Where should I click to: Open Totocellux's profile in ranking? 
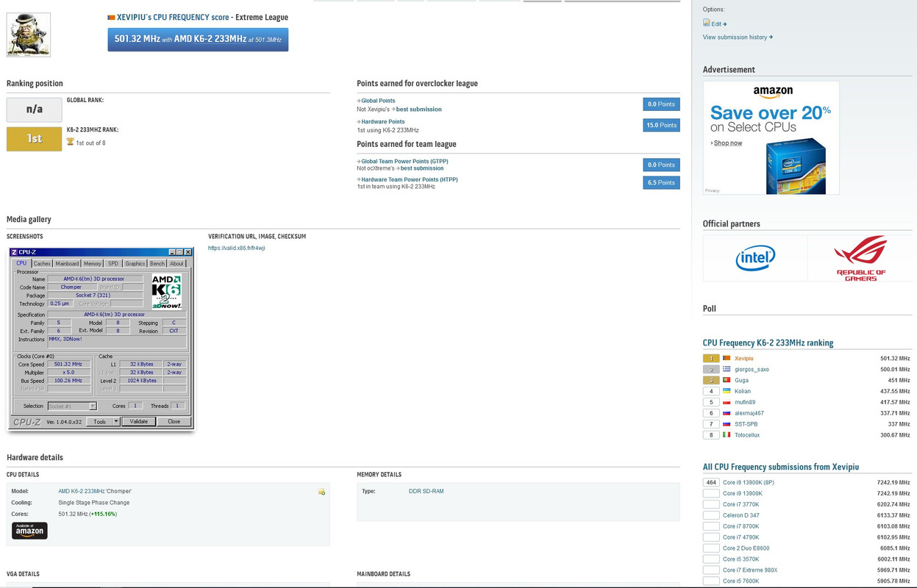[x=747, y=435]
